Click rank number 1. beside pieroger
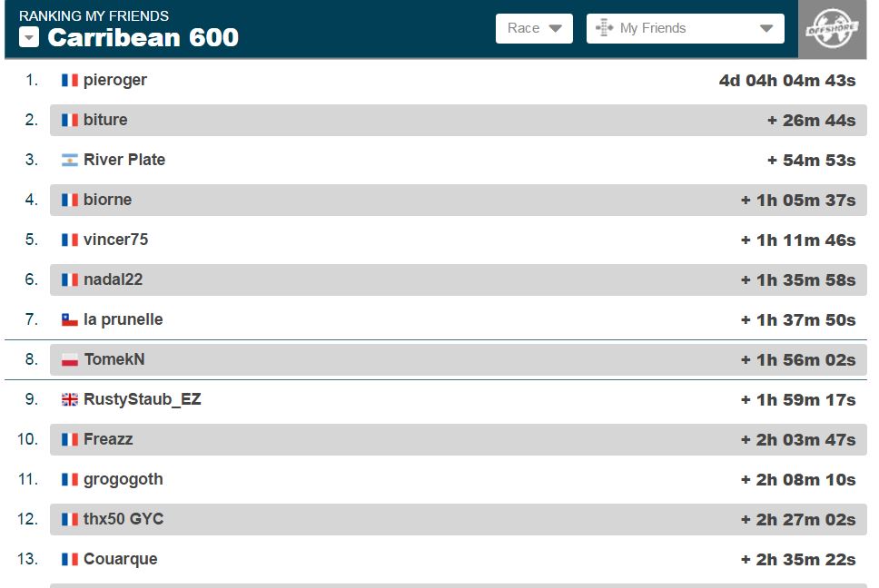The height and width of the screenshot is (588, 879). click(x=32, y=80)
